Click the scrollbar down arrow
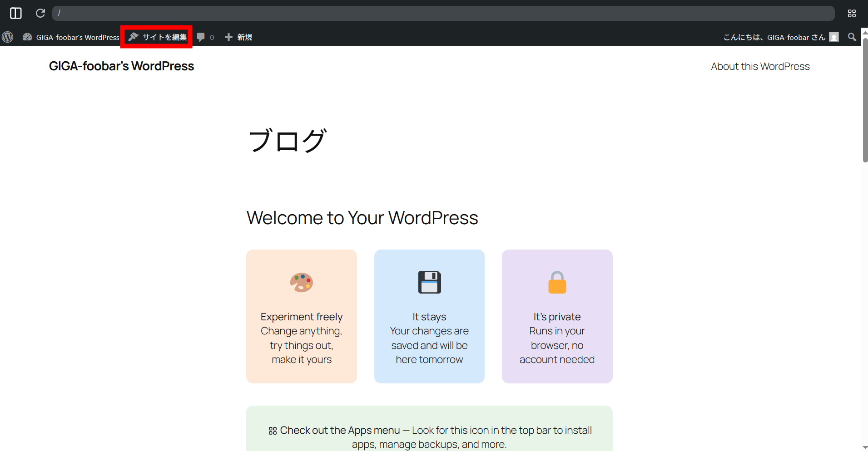The height and width of the screenshot is (451, 868). point(865,447)
